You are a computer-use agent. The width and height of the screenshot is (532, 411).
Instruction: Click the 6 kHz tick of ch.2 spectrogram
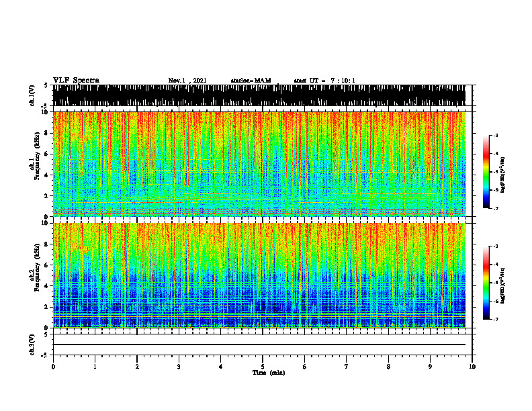click(x=47, y=265)
